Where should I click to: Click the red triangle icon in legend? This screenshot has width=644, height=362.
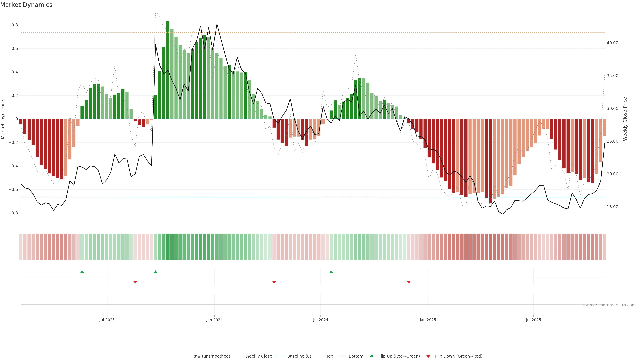point(428,356)
